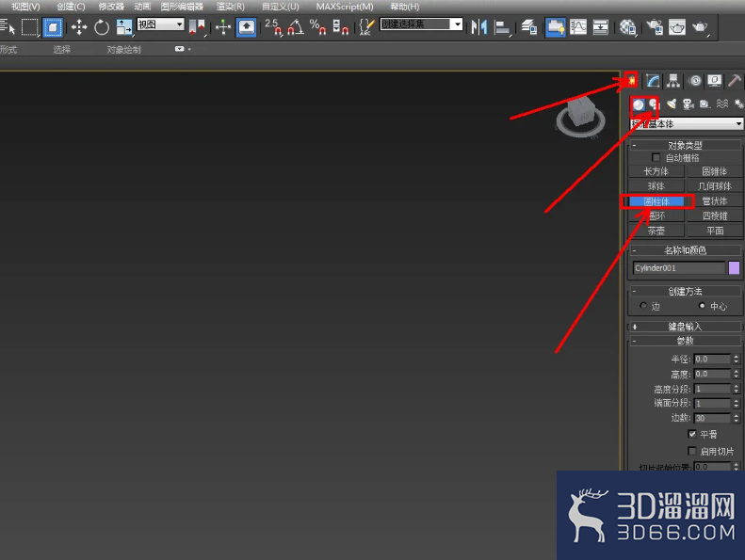This screenshot has width=745, height=560.
Task: Open the Material Editor sphere icon
Action: [x=627, y=27]
